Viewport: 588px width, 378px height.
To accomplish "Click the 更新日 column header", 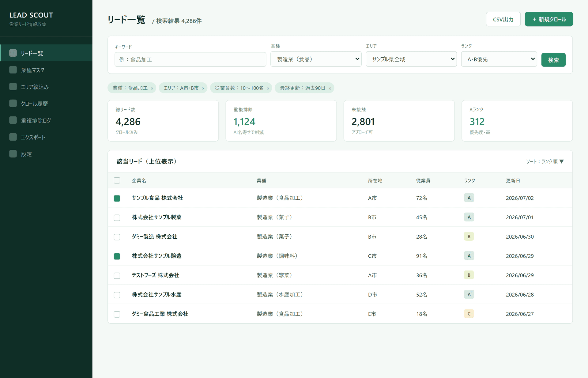I will 513,181.
